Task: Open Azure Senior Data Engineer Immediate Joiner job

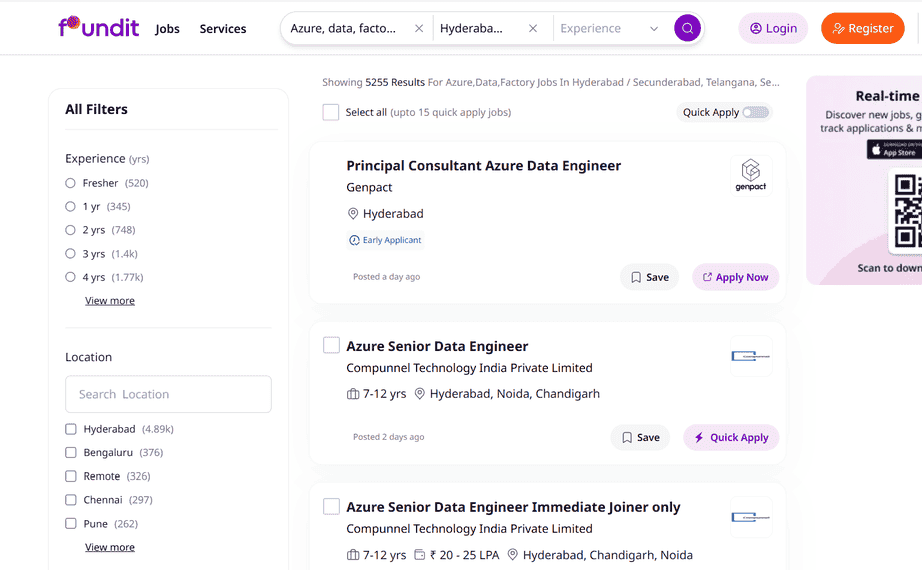Action: pos(513,507)
